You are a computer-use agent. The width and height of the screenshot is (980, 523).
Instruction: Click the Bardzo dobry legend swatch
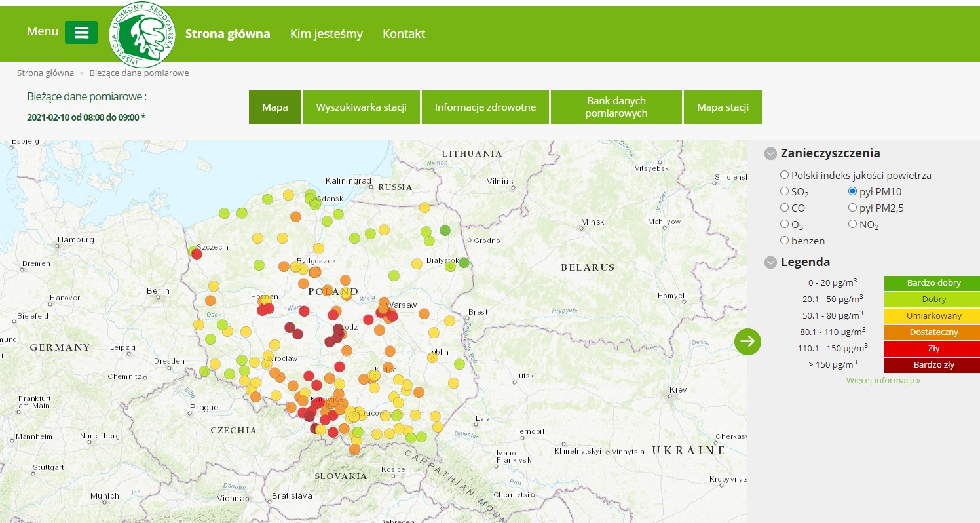coord(932,283)
